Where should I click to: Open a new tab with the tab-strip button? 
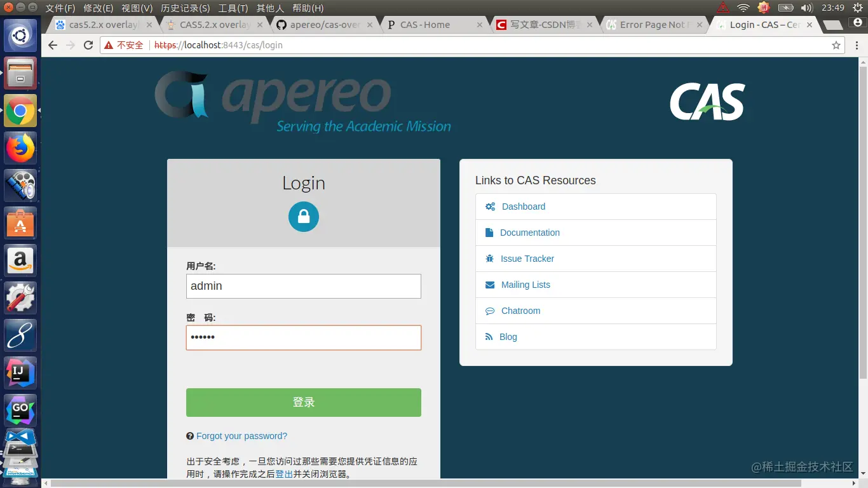[833, 25]
